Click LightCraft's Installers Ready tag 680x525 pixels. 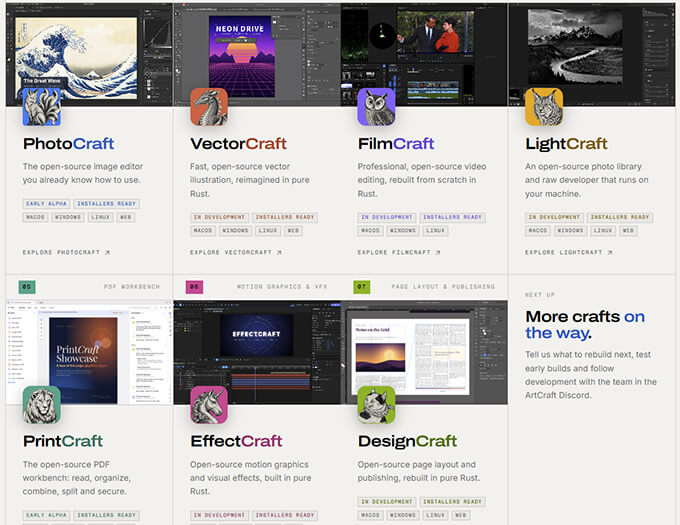620,217
